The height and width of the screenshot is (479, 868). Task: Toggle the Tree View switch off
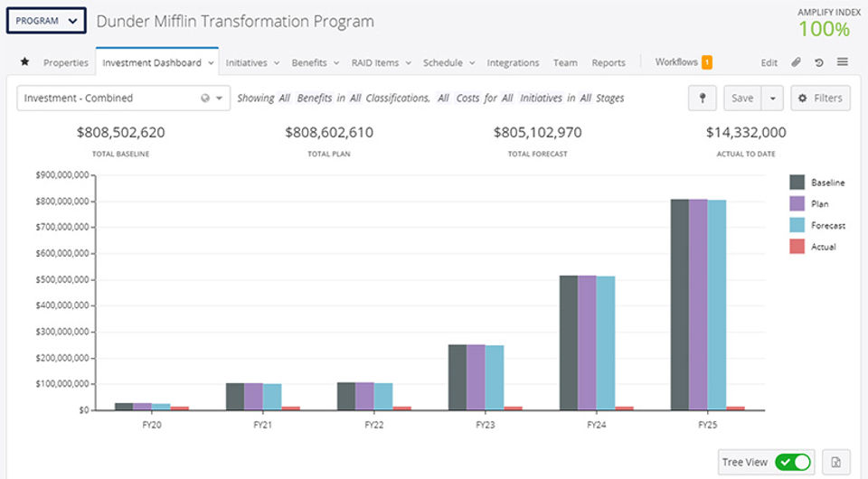(x=793, y=462)
